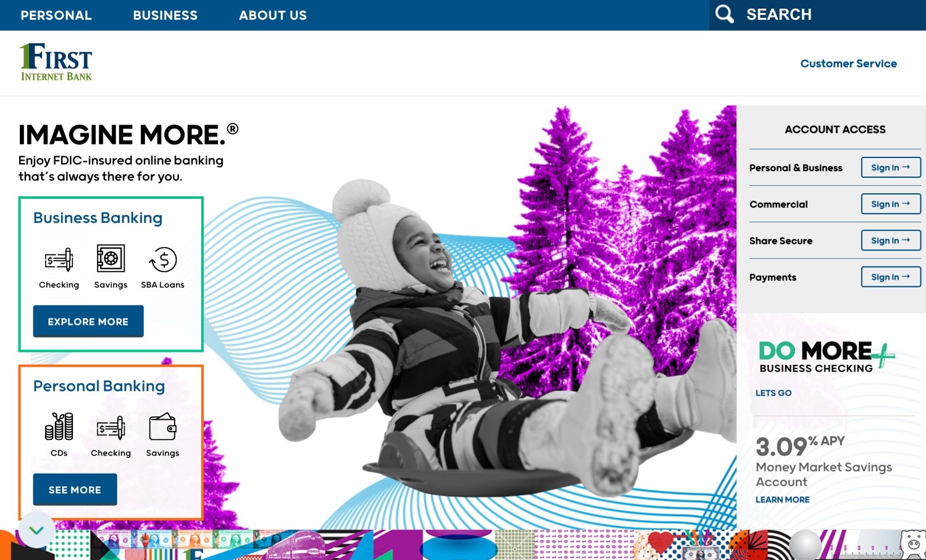Click the EXPLORE MORE button

coord(88,321)
